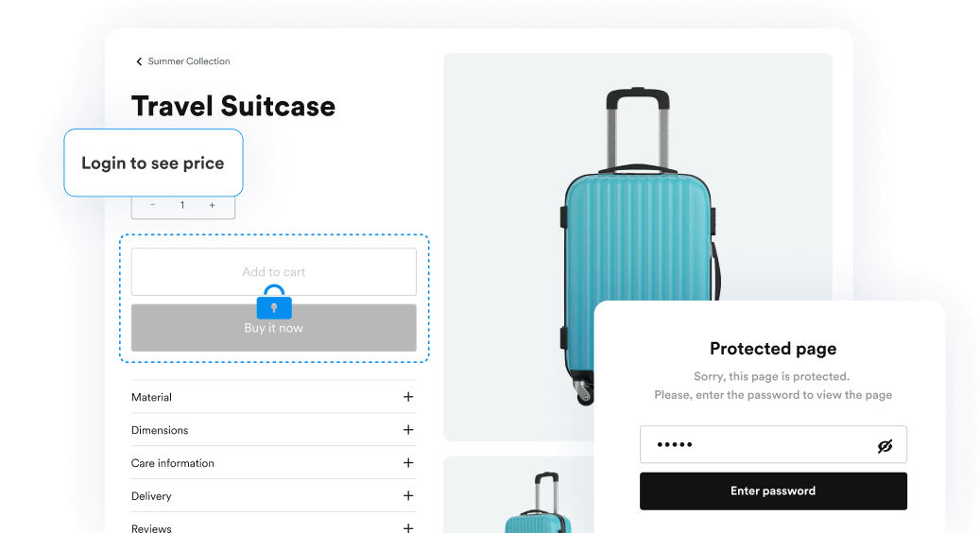
Task: Click the blue padlock icon
Action: tap(274, 302)
